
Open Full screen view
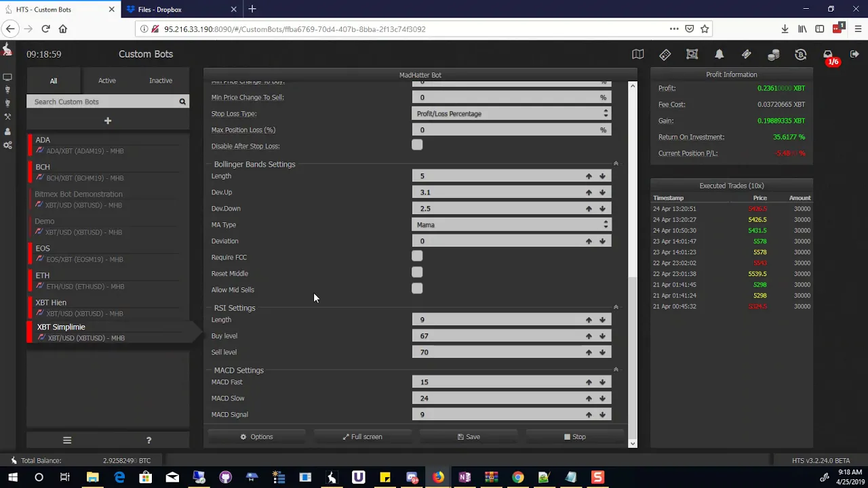tap(362, 437)
